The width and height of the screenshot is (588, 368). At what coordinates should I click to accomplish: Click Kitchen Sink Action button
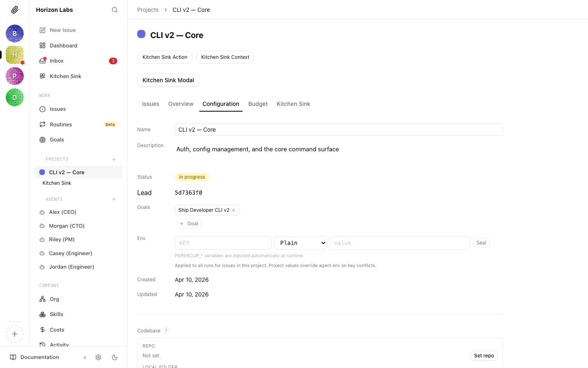click(165, 57)
